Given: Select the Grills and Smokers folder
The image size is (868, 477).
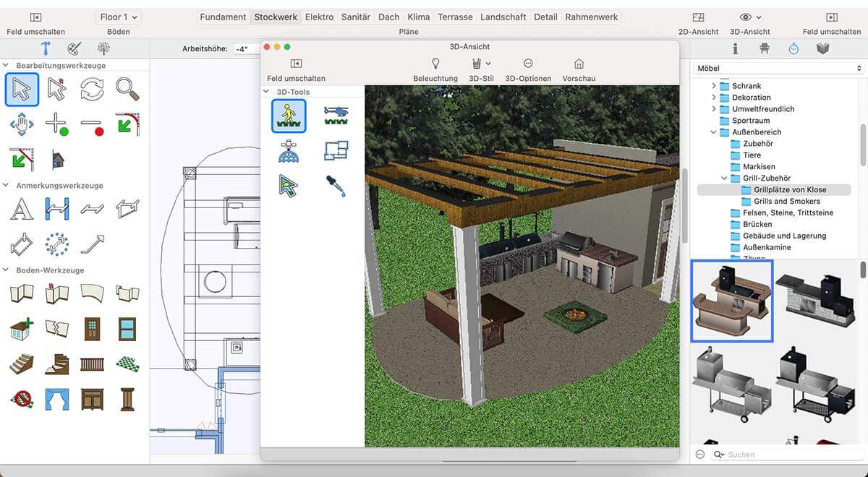Looking at the screenshot, I should (x=786, y=202).
